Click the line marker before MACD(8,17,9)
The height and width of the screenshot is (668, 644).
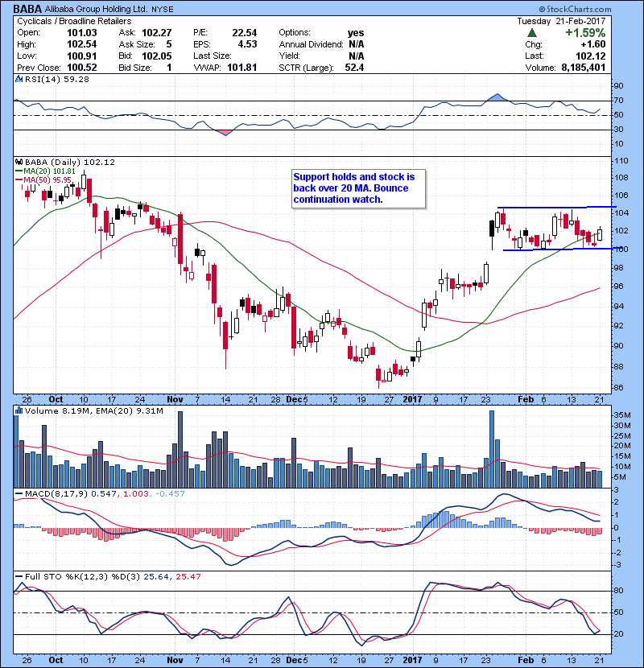click(x=19, y=494)
